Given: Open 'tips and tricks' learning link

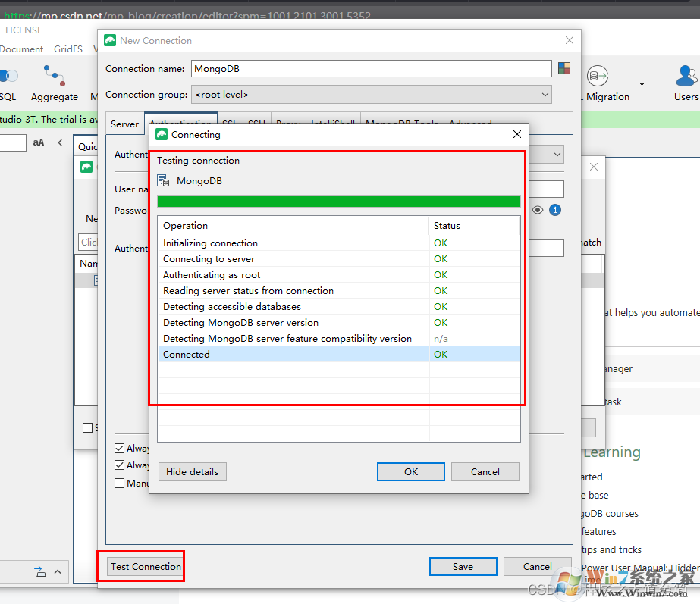Looking at the screenshot, I should 611,549.
